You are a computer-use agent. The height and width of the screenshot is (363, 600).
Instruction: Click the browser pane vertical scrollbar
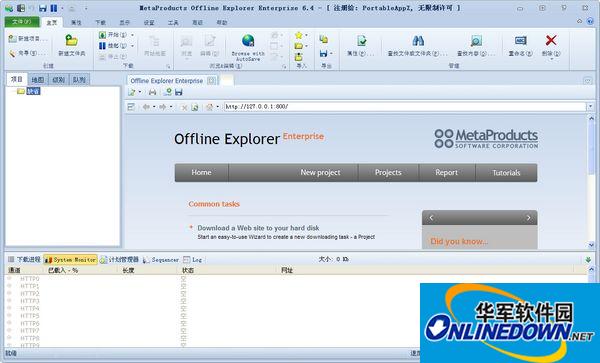click(x=591, y=182)
